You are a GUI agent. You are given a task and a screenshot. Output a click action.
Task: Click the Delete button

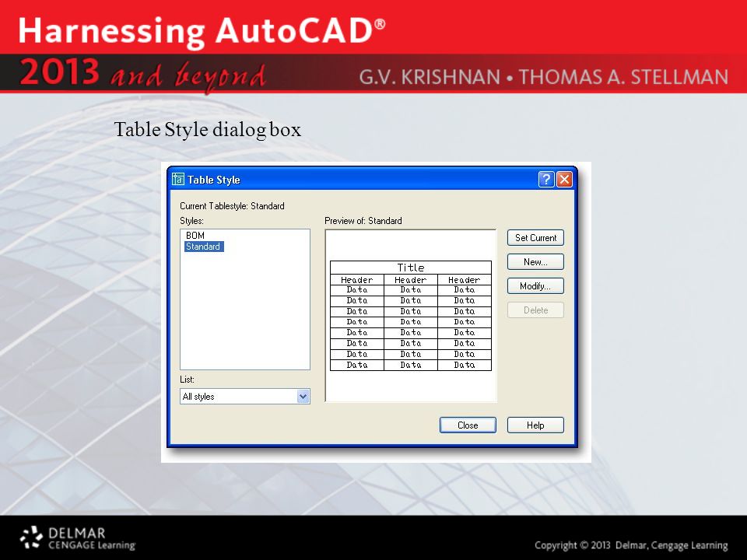point(535,310)
